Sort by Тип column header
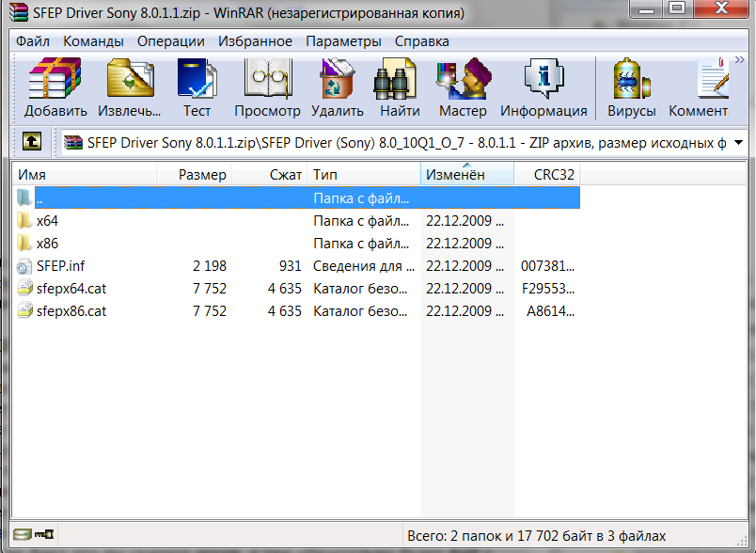The image size is (756, 553). pyautogui.click(x=364, y=175)
